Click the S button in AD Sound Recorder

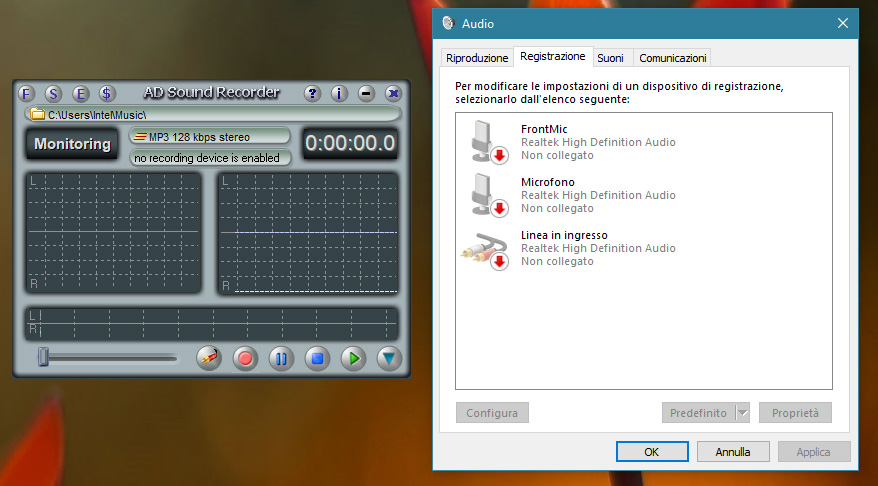tap(54, 93)
